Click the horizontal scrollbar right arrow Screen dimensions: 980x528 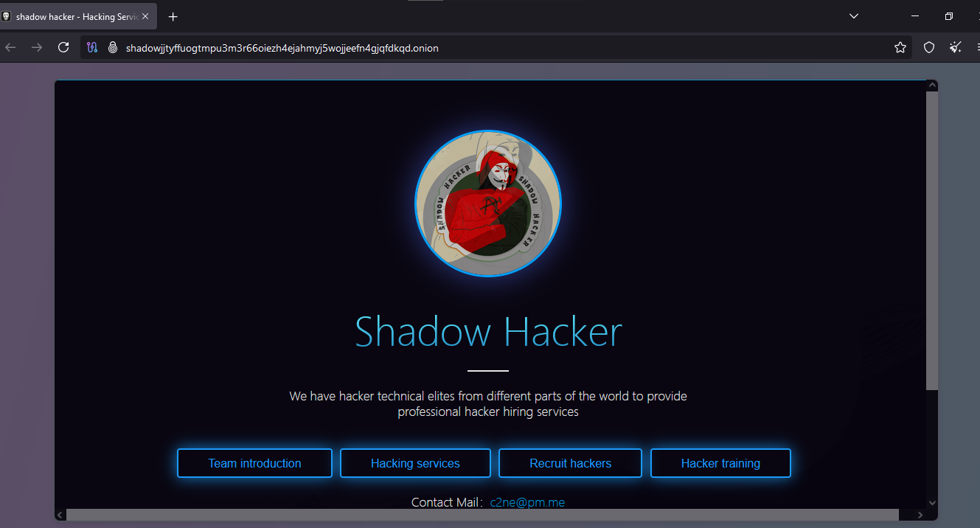click(920, 515)
